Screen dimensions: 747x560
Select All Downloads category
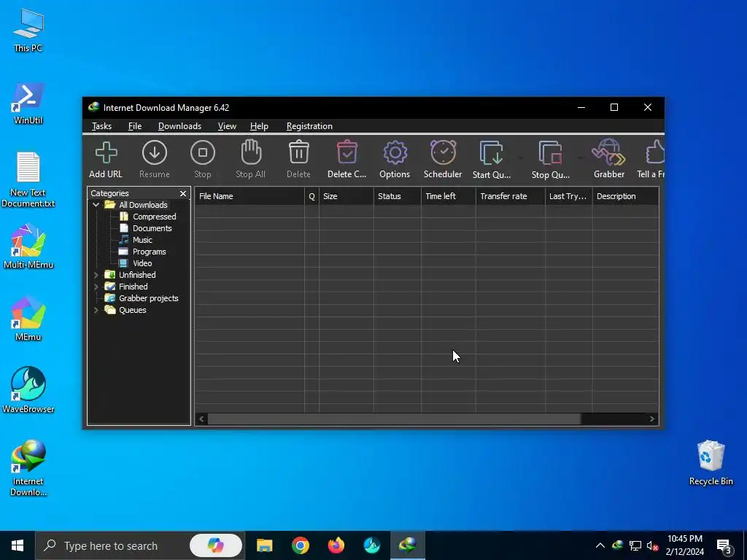pos(143,205)
